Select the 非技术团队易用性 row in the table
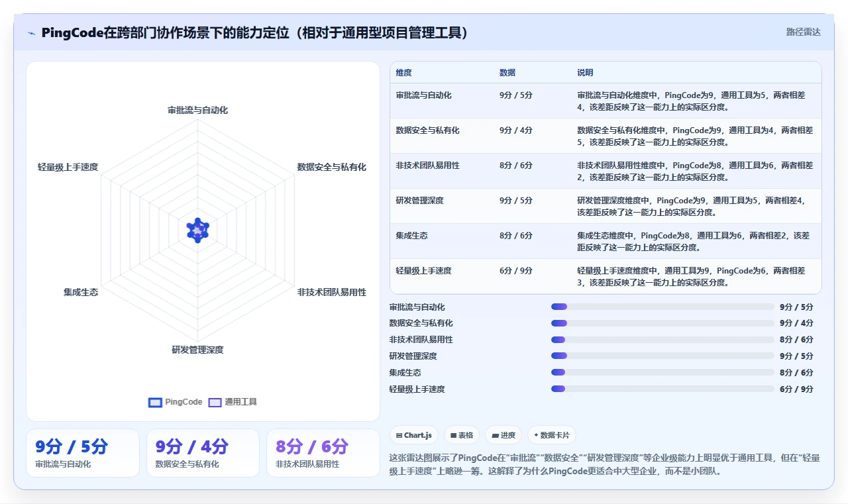The image size is (848, 504). coord(606,171)
